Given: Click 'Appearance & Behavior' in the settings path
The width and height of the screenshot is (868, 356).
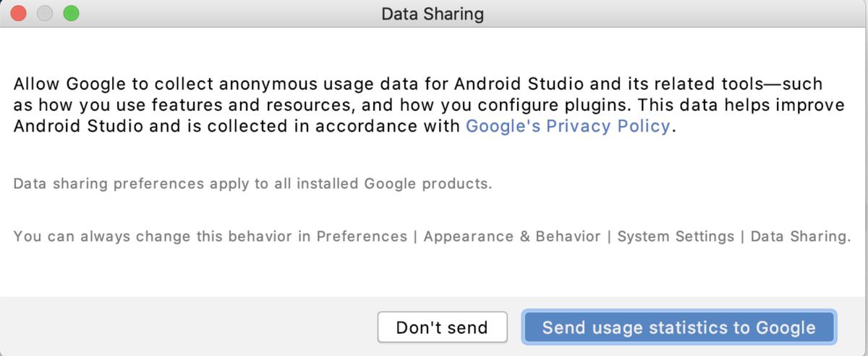Looking at the screenshot, I should (x=512, y=237).
